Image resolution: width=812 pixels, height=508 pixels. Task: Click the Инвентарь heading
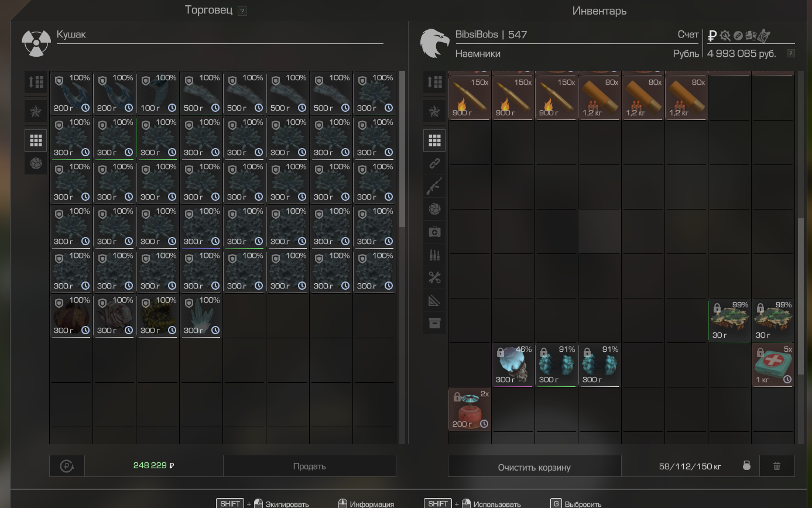tap(599, 11)
